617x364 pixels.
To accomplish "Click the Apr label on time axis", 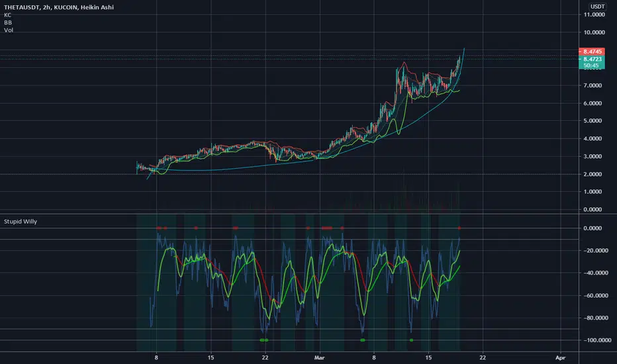I will [x=560, y=357].
